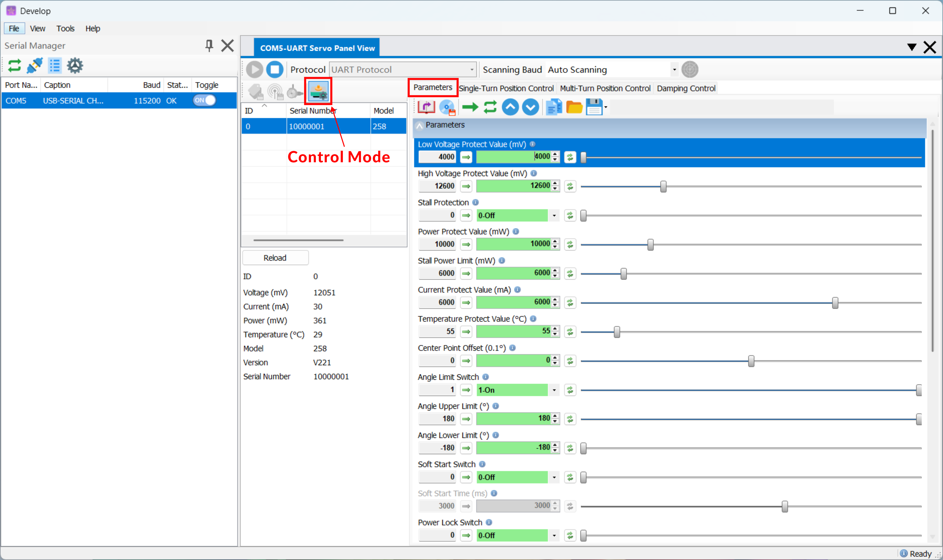943x560 pixels.
Task: Open the Stall Protection dropdown
Action: [x=554, y=216]
